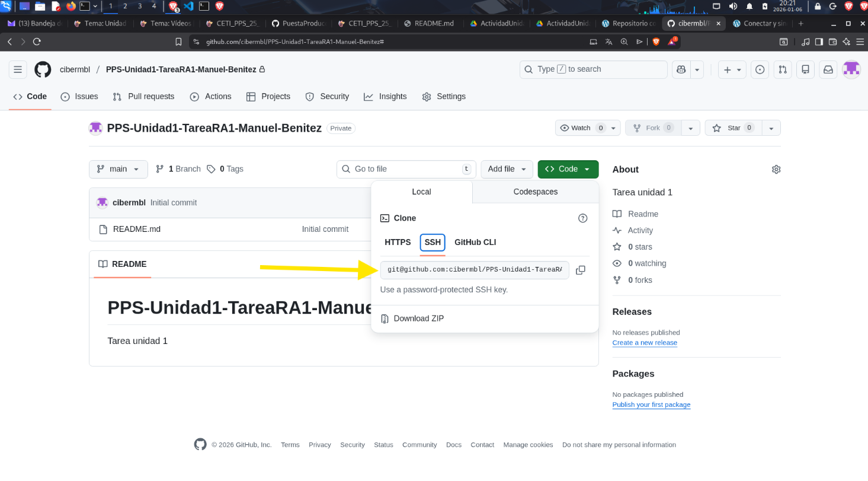Go to GitHub homepage via Octocat logo

pyautogui.click(x=43, y=69)
